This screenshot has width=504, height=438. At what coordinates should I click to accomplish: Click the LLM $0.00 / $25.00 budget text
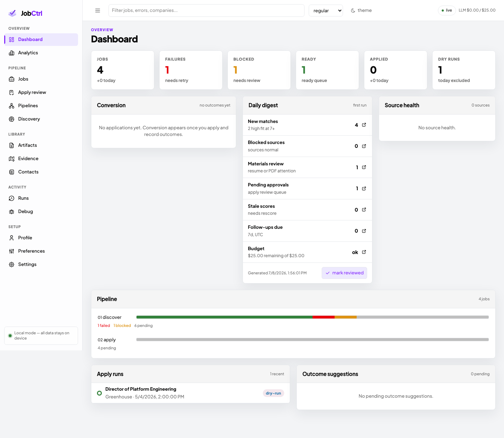tap(477, 10)
